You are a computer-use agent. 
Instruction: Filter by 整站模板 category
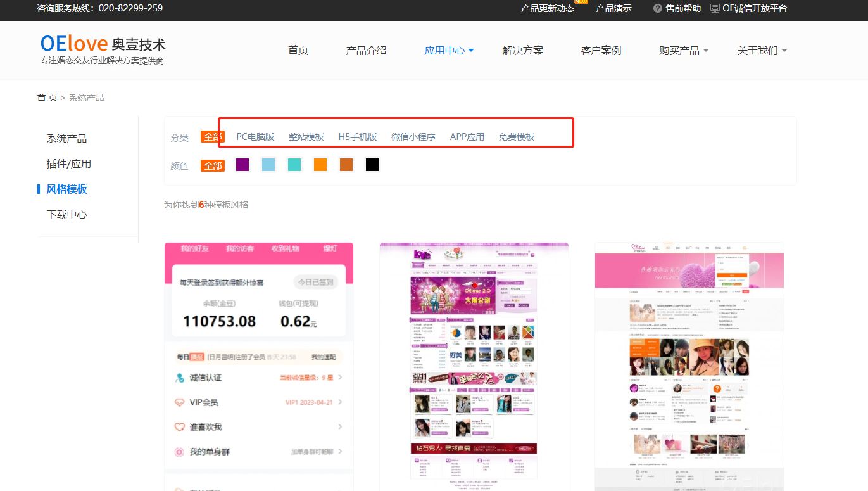[x=306, y=137]
